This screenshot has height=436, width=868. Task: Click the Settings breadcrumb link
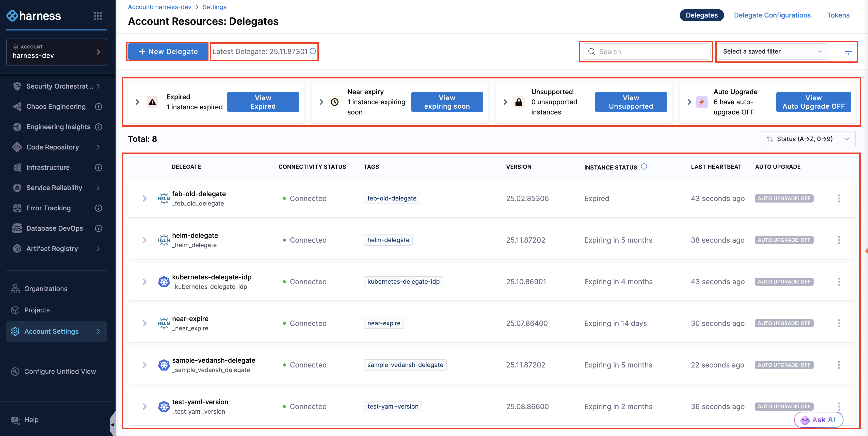coord(214,7)
